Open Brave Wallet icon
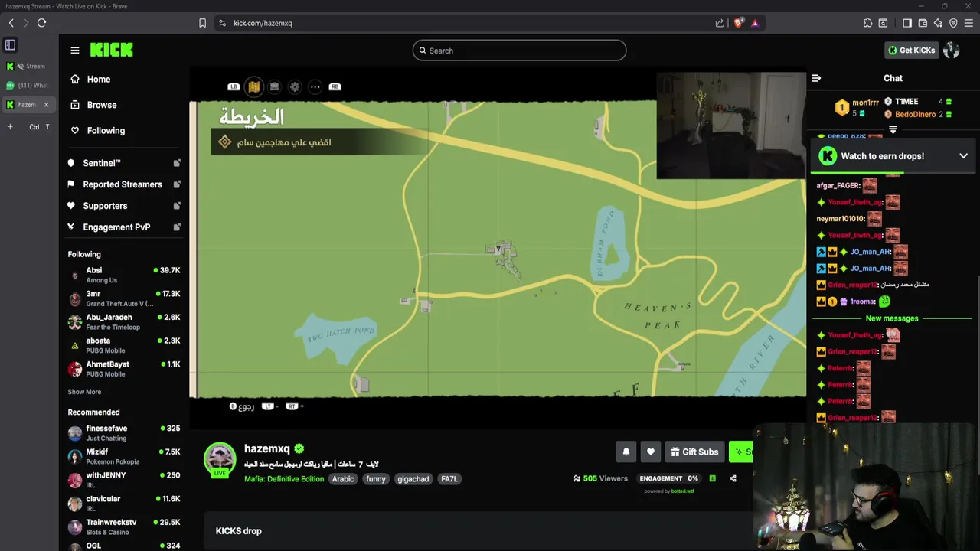Image resolution: width=980 pixels, height=551 pixels. click(923, 23)
